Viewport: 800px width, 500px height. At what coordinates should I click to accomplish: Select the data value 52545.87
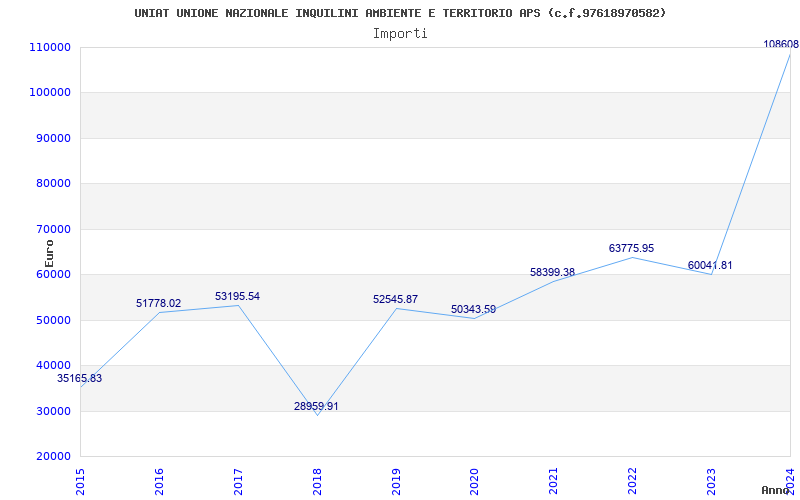point(395,299)
